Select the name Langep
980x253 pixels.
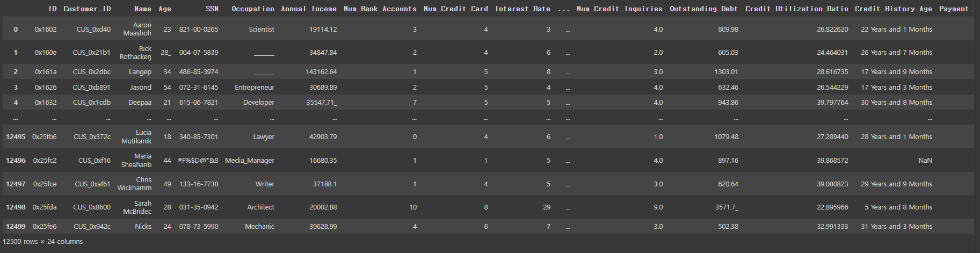point(140,72)
